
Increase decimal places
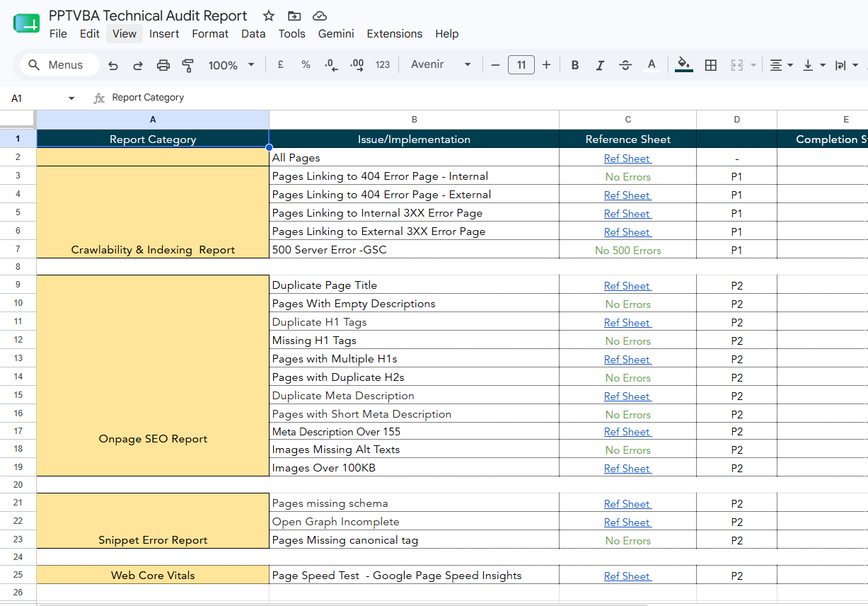point(357,64)
